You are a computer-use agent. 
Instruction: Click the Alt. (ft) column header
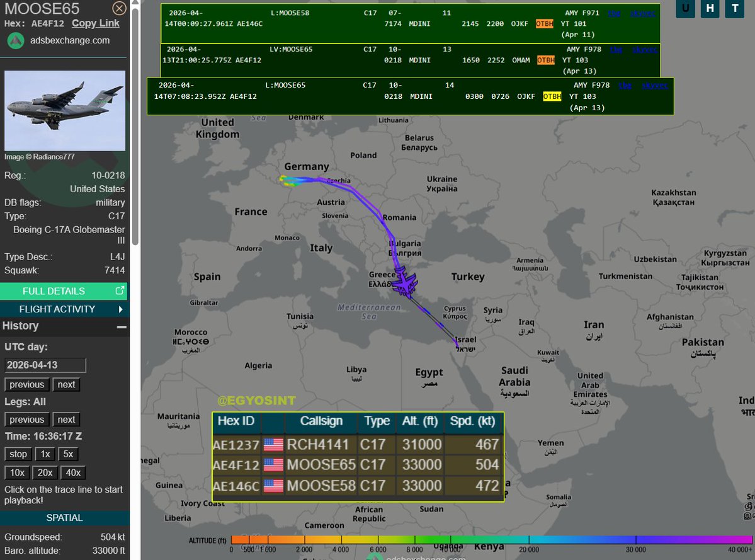click(419, 421)
